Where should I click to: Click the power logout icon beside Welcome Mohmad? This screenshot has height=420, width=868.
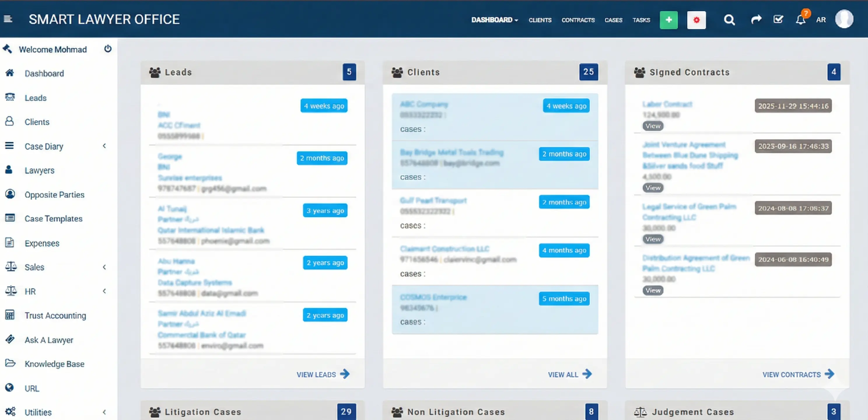(x=108, y=49)
